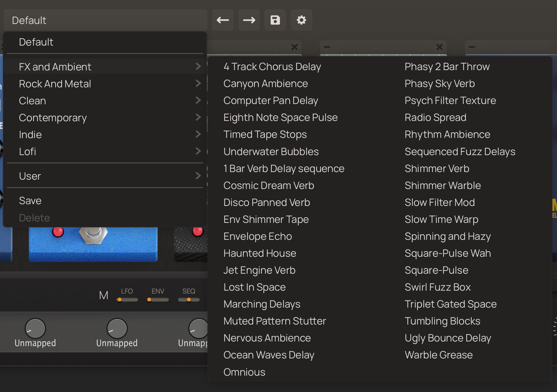
Task: Click the first Unmapped macro knob
Action: (x=35, y=329)
